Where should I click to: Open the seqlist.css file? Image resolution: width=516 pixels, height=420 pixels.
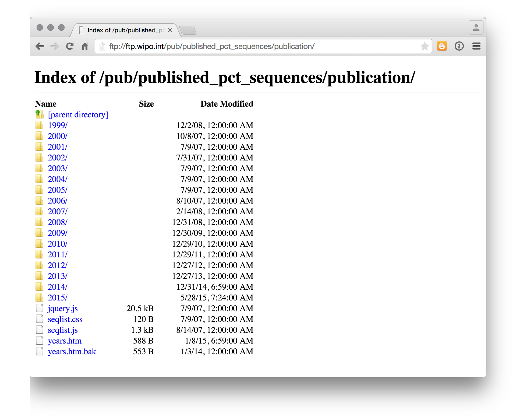pos(65,319)
